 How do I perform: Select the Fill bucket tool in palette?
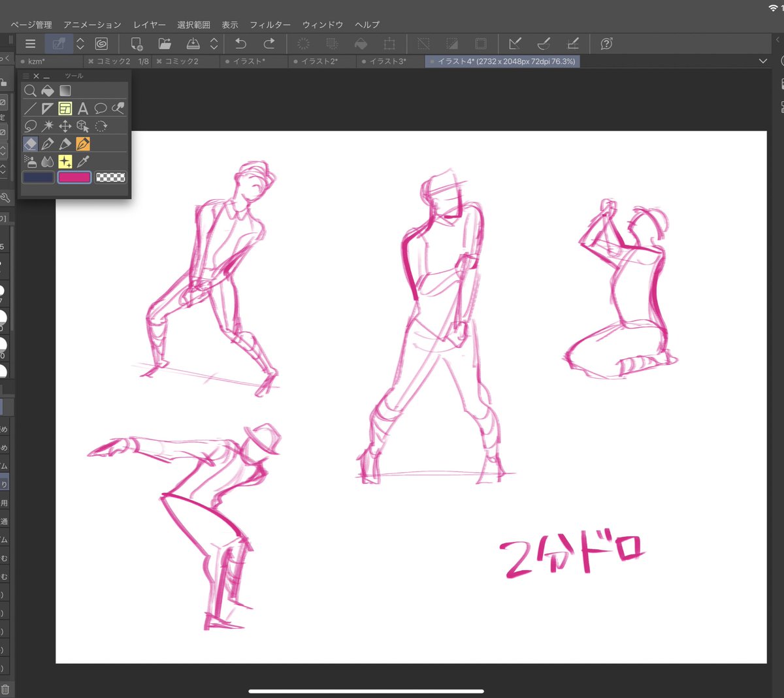[48, 91]
